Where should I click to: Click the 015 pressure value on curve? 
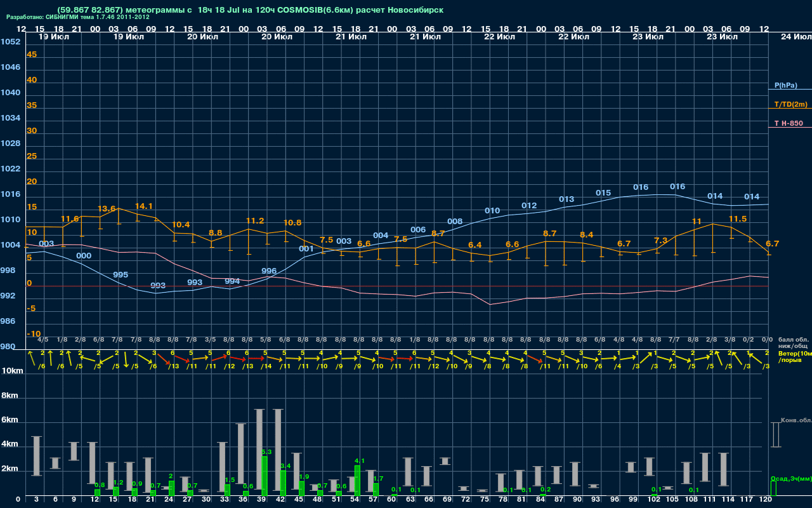(603, 193)
